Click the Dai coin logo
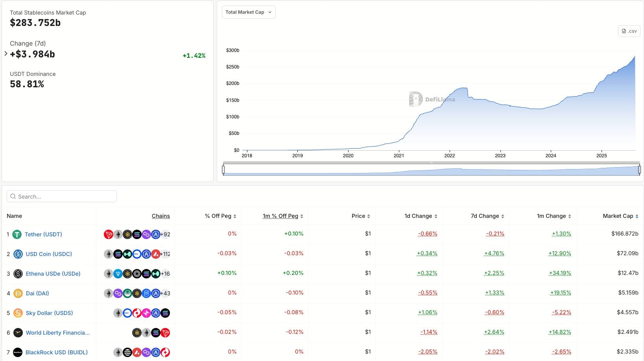The height and width of the screenshot is (361, 644). tap(18, 293)
